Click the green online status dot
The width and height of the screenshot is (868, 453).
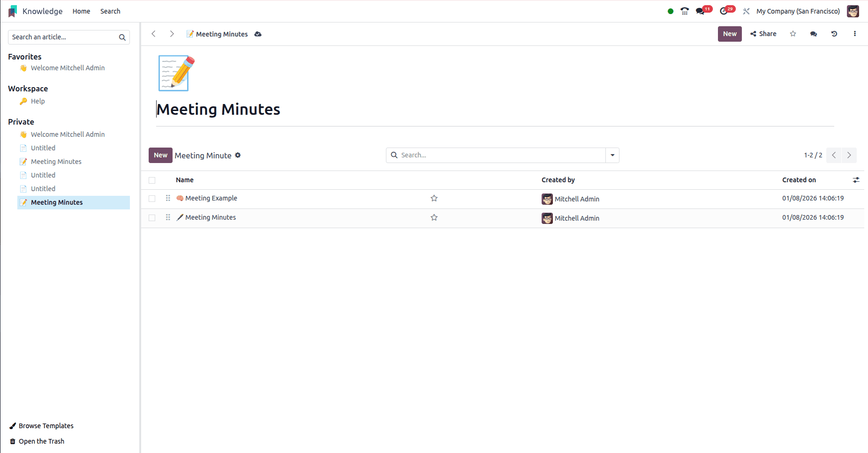point(671,11)
